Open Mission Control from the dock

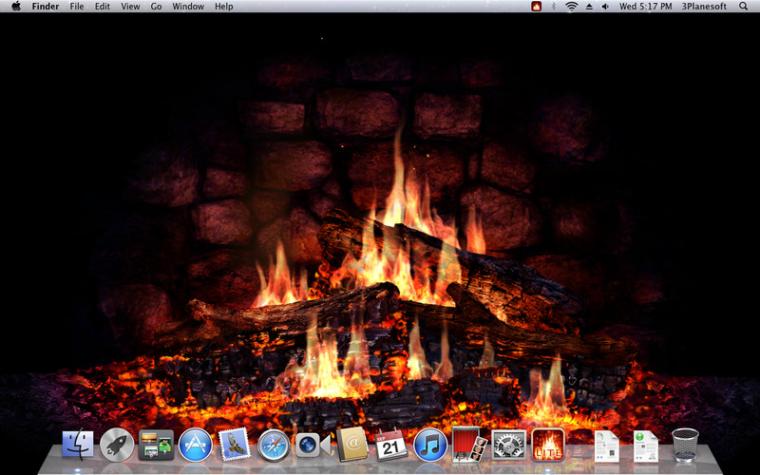tap(156, 444)
